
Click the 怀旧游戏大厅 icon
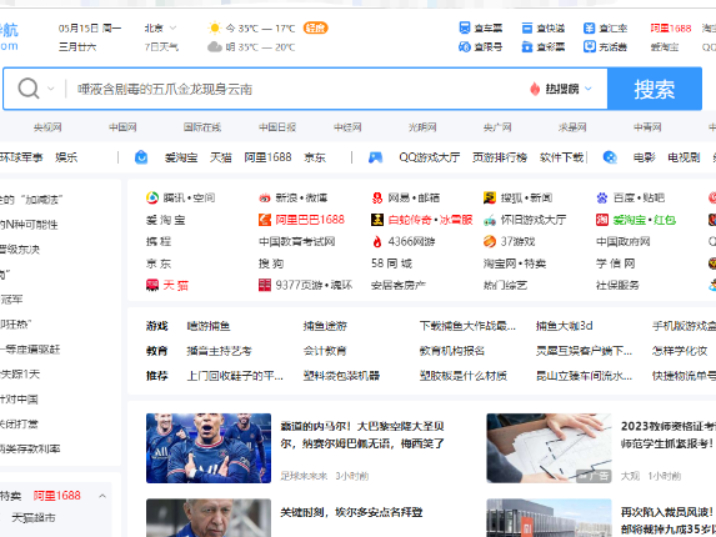pos(490,220)
